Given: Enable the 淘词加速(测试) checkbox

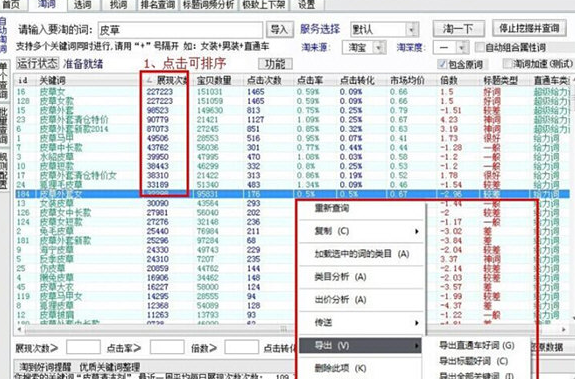Looking at the screenshot, I should 507,64.
